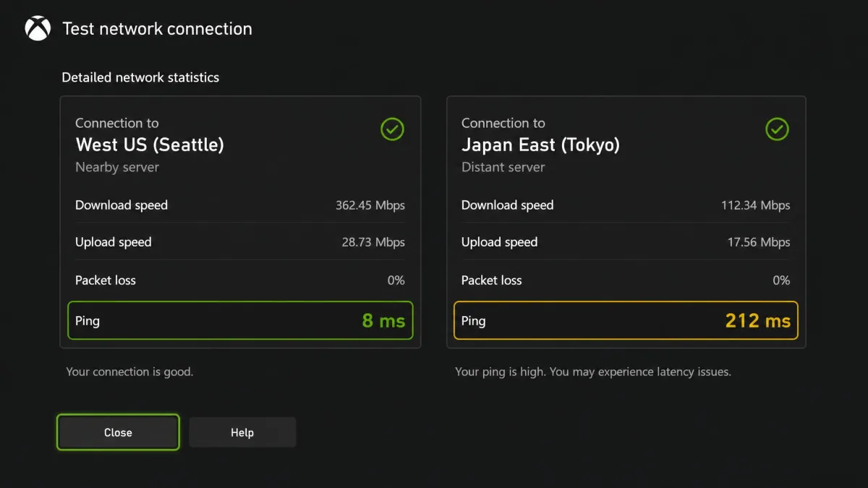Click the 'West US (Seattle)' server name

(150, 145)
